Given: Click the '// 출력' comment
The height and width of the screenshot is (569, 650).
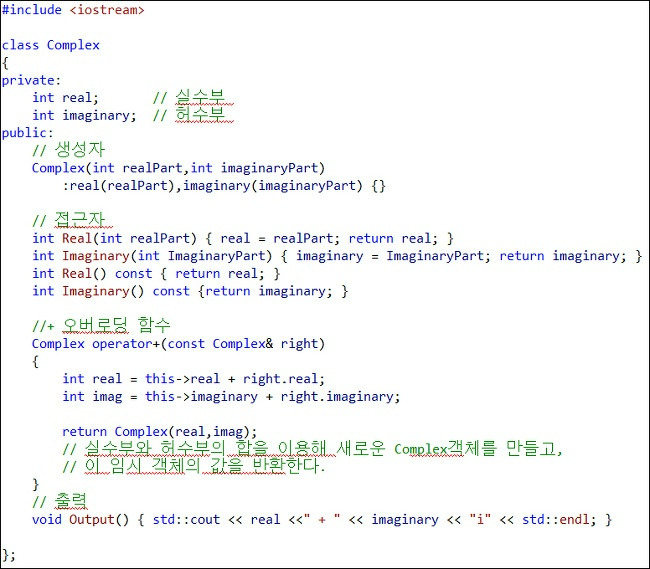Looking at the screenshot, I should point(60,501).
